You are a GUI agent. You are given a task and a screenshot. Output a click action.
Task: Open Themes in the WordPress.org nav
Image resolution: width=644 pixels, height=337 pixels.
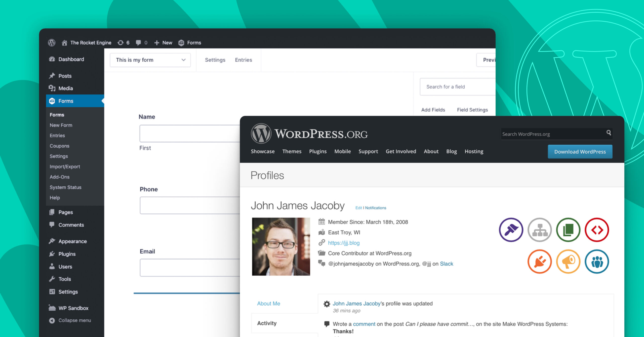[x=292, y=151]
